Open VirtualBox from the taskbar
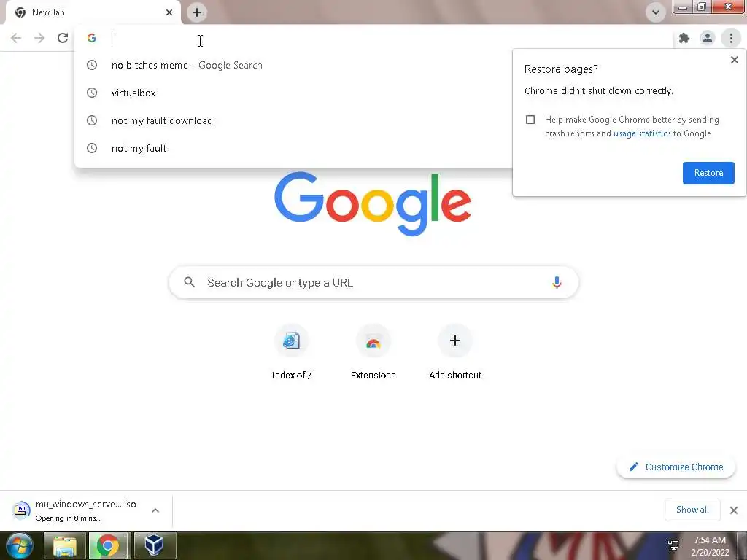 (x=154, y=545)
